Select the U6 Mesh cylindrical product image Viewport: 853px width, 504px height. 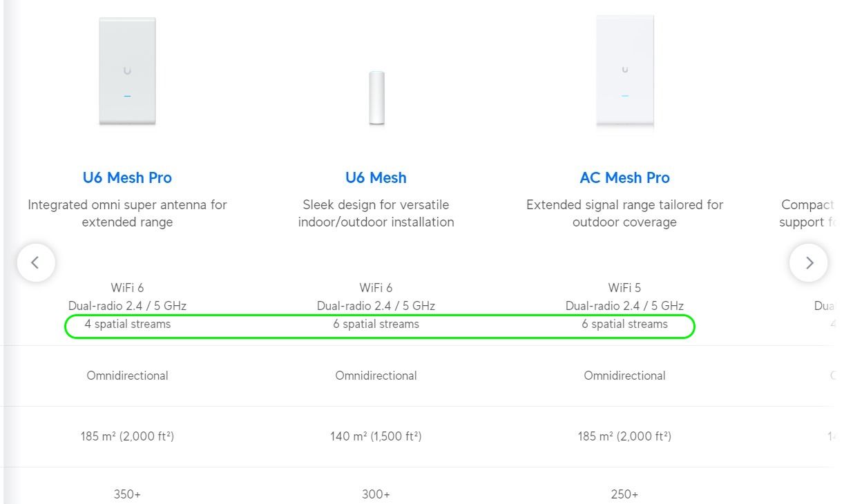coord(376,97)
